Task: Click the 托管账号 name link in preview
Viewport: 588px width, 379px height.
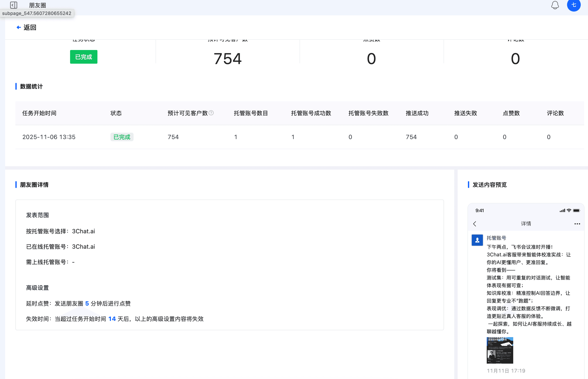Action: (496, 238)
